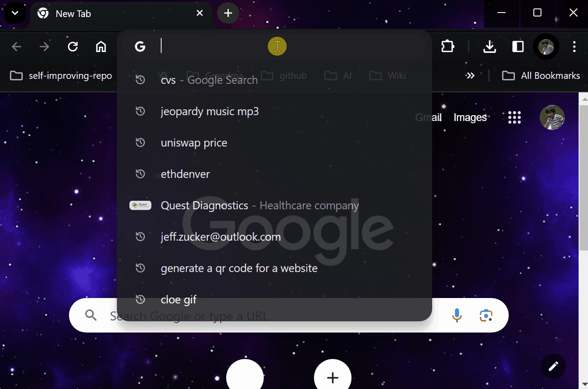Open the Chrome three-dot menu

pos(574,47)
